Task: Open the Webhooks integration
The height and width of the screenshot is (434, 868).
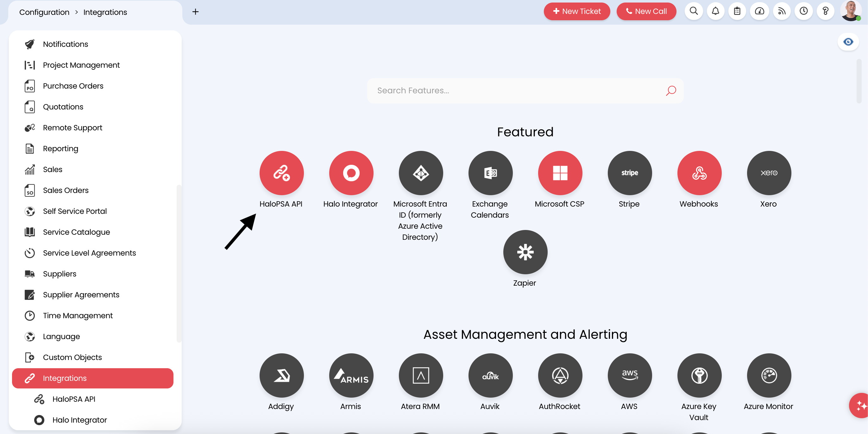Action: click(x=699, y=173)
